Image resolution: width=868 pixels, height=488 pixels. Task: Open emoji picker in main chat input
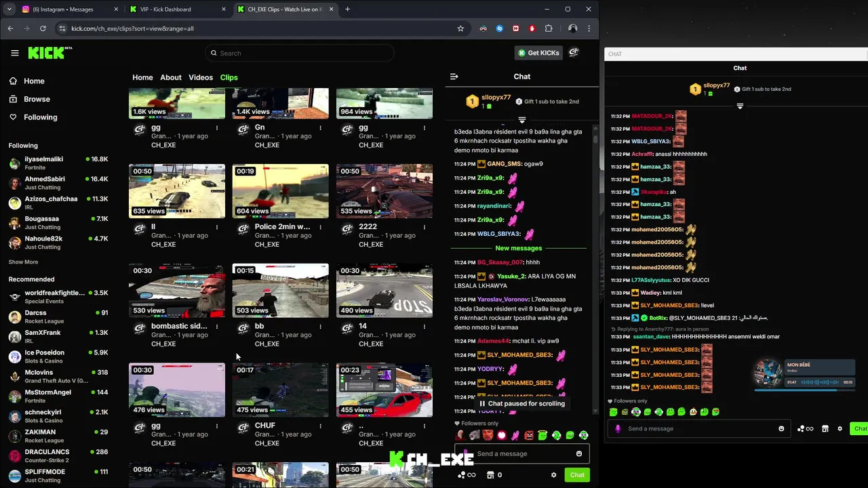point(578,454)
